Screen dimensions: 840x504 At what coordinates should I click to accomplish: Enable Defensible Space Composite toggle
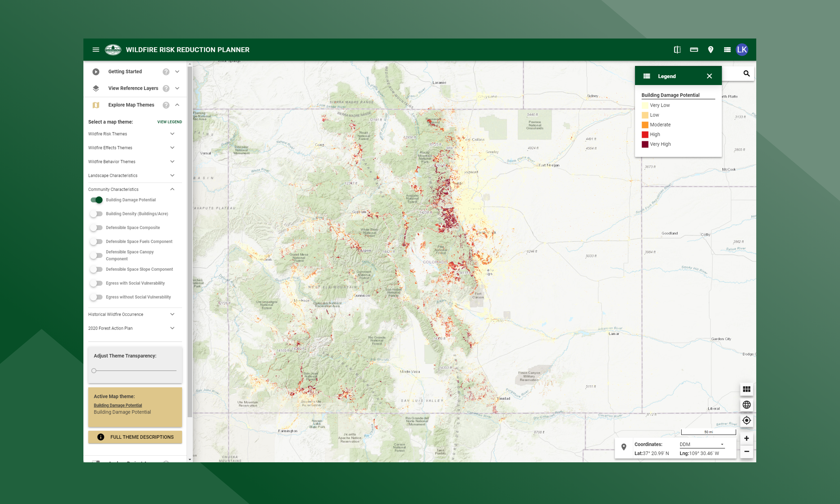[96, 228]
